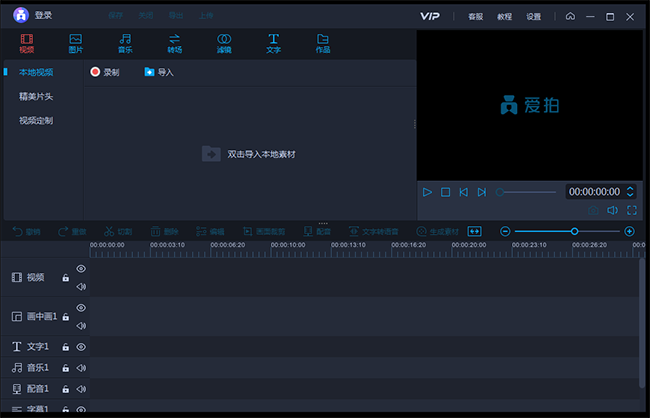Click the timecode stepper arrows
The width and height of the screenshot is (650, 418).
(630, 191)
